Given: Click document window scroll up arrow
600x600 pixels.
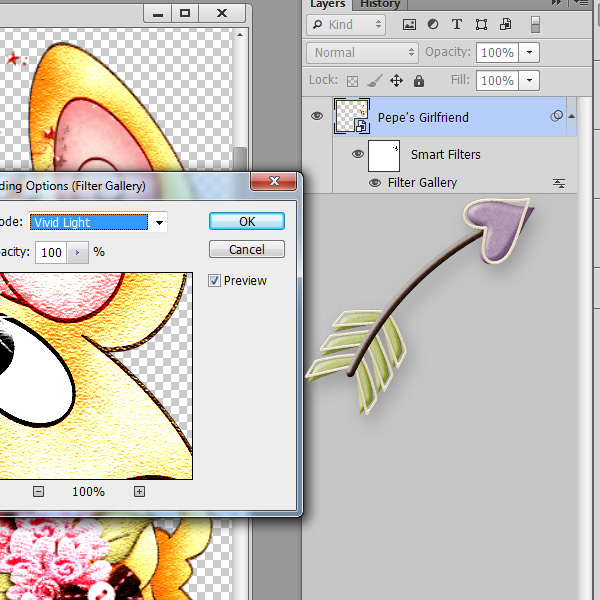Looking at the screenshot, I should click(x=240, y=35).
